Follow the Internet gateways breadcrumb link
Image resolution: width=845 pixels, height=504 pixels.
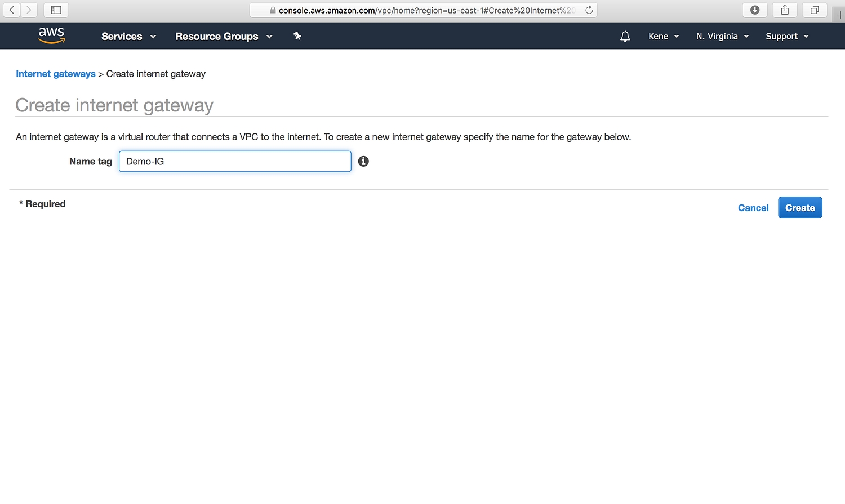(56, 74)
